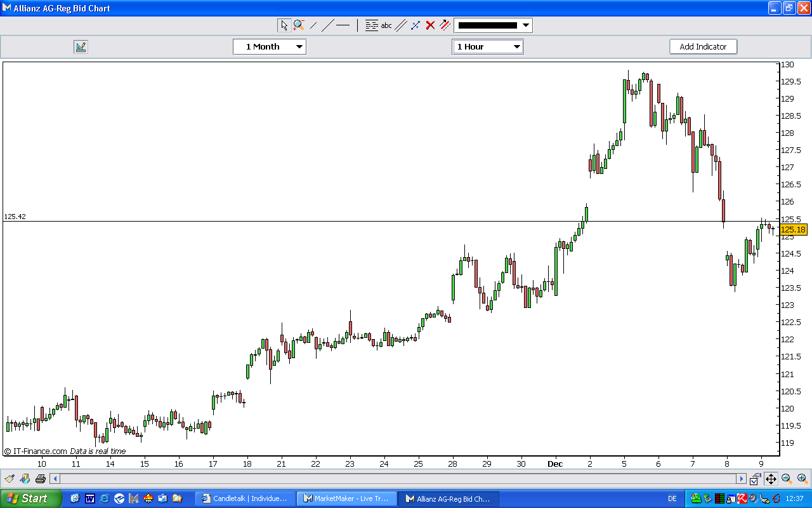Click the Add Indicator button
812x508 pixels.
tap(703, 46)
